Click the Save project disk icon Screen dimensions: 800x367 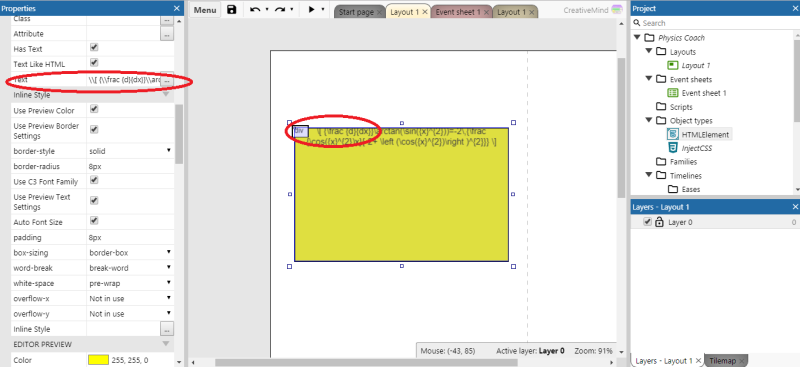[x=232, y=10]
